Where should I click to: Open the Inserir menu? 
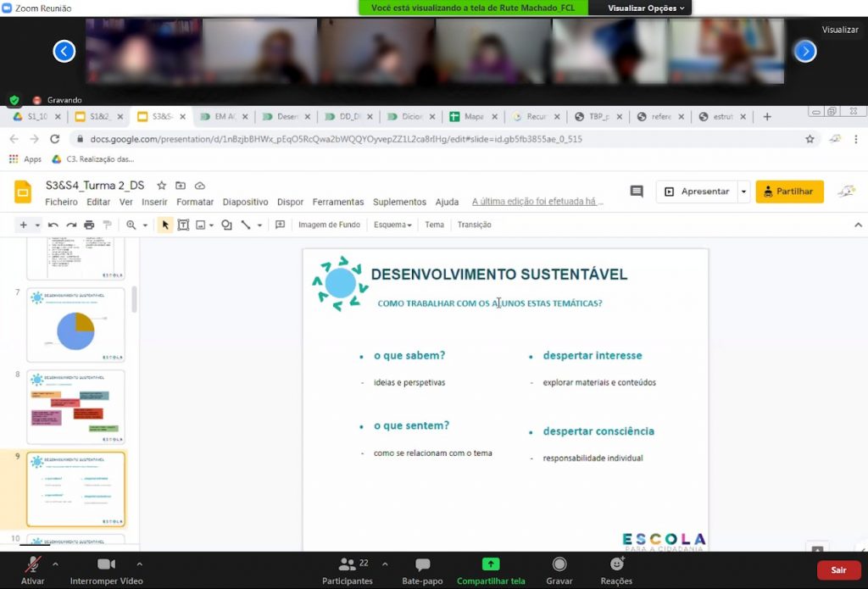click(154, 202)
